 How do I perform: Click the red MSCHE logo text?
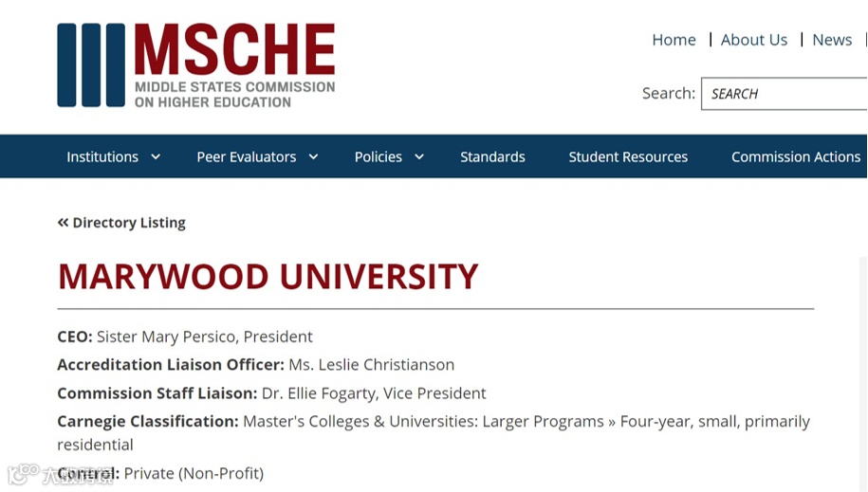[234, 50]
